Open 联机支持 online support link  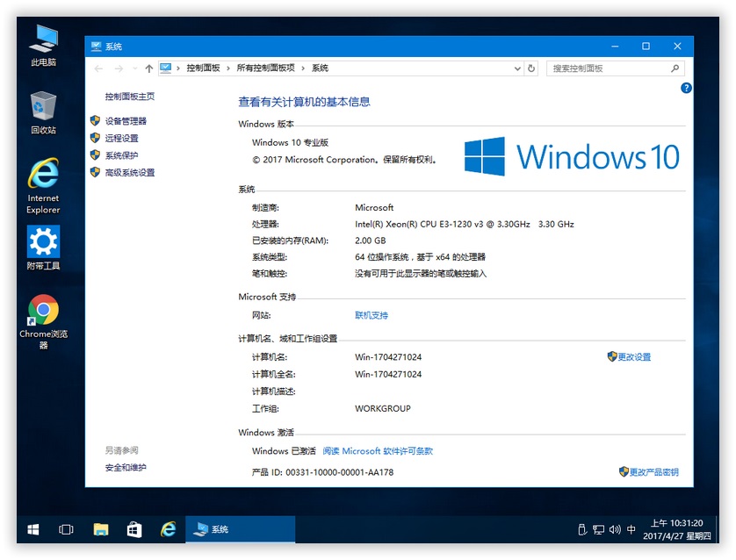(372, 315)
